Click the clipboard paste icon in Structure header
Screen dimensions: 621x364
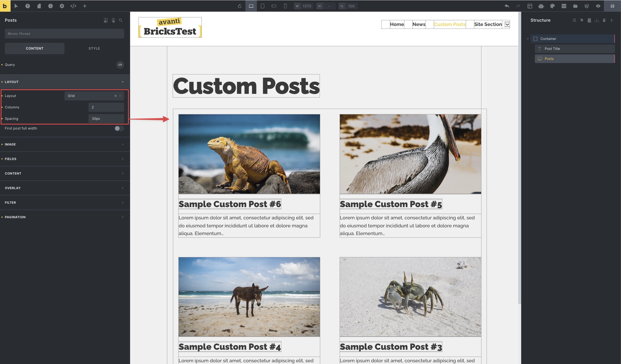pyautogui.click(x=589, y=20)
